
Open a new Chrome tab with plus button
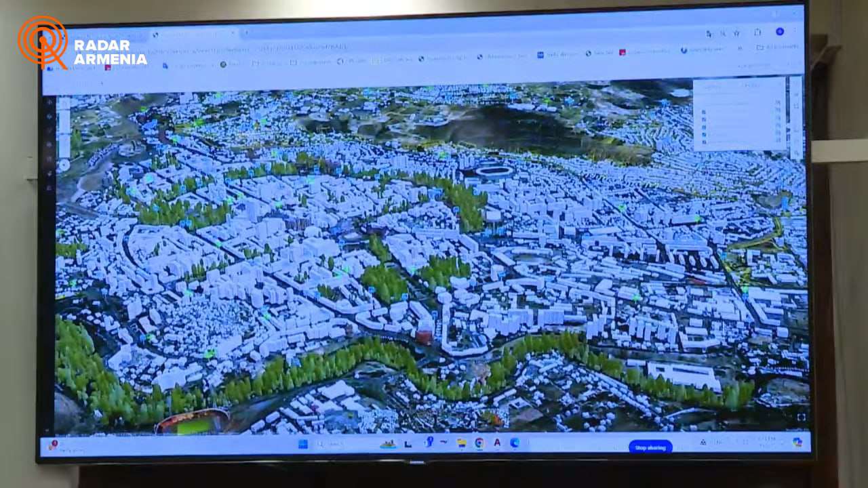point(247,33)
